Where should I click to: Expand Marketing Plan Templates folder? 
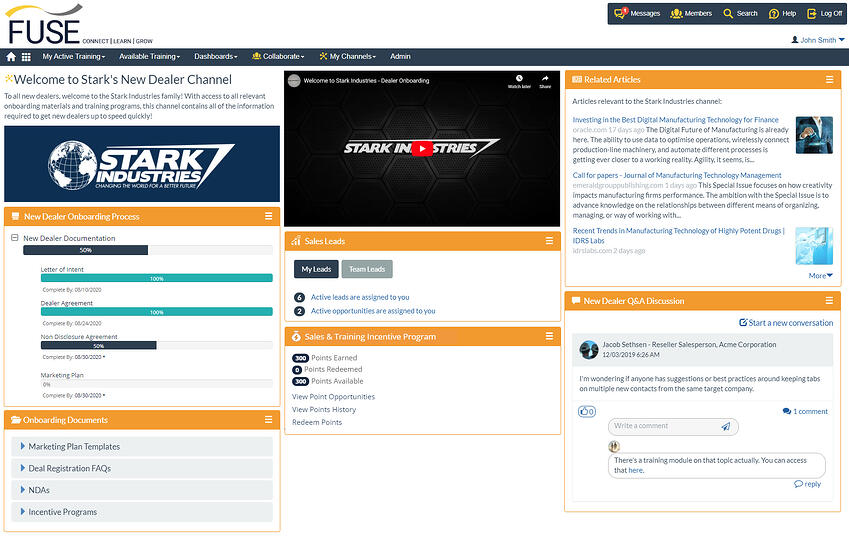tap(142, 447)
